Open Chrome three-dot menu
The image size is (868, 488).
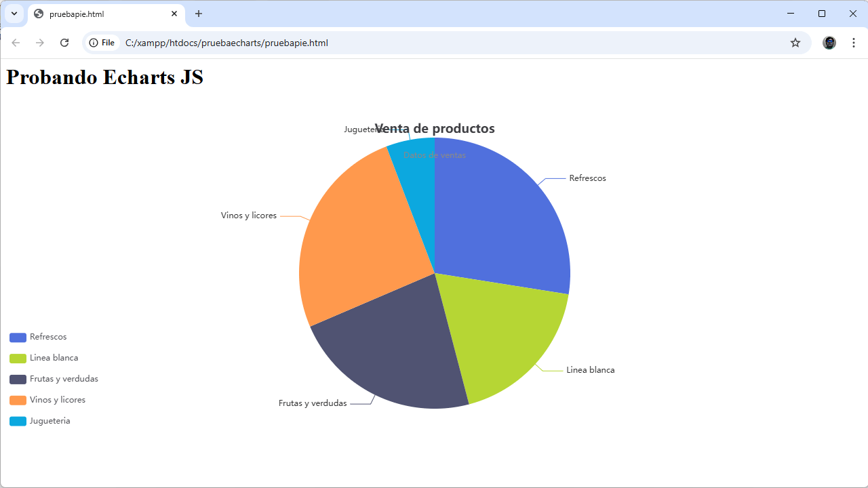pyautogui.click(x=854, y=43)
